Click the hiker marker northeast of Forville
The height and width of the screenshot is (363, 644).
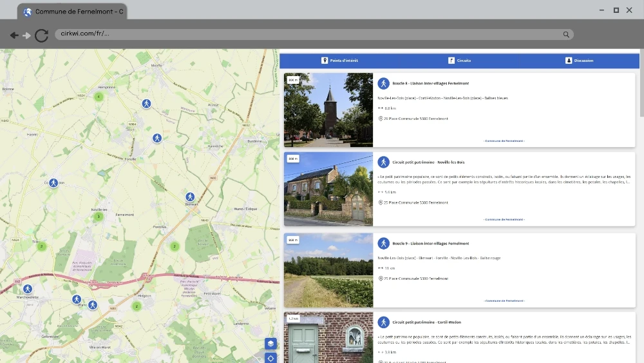pos(157,138)
